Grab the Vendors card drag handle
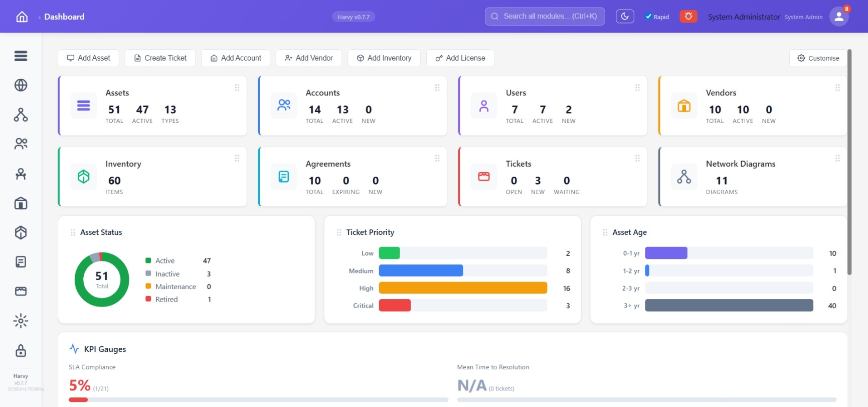Image resolution: width=868 pixels, height=407 pixels. (x=837, y=88)
